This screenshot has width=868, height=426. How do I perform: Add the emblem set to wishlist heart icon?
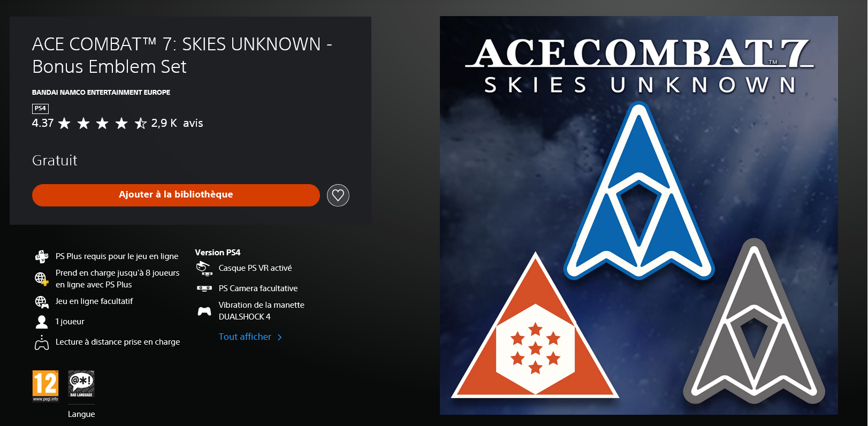click(x=338, y=195)
